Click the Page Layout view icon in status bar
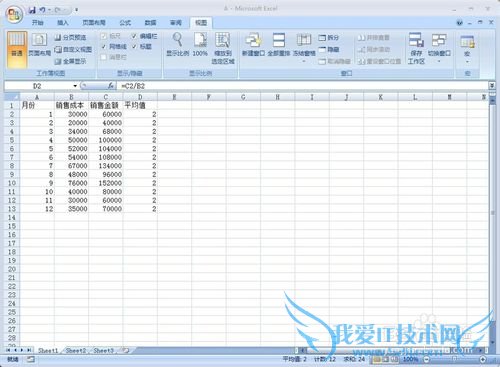 (x=386, y=359)
